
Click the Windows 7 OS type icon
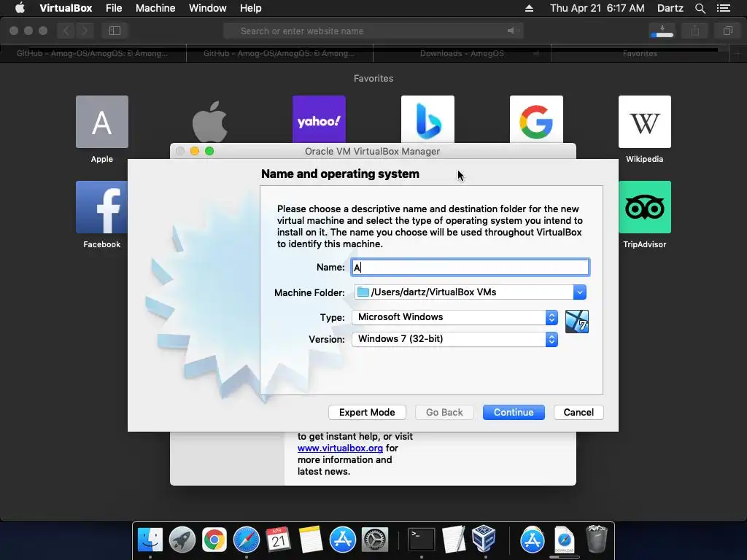pyautogui.click(x=576, y=322)
